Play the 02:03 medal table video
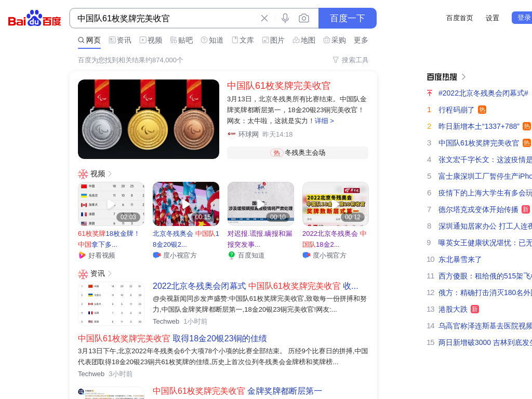Screen dimensions: 532x399 point(111,204)
